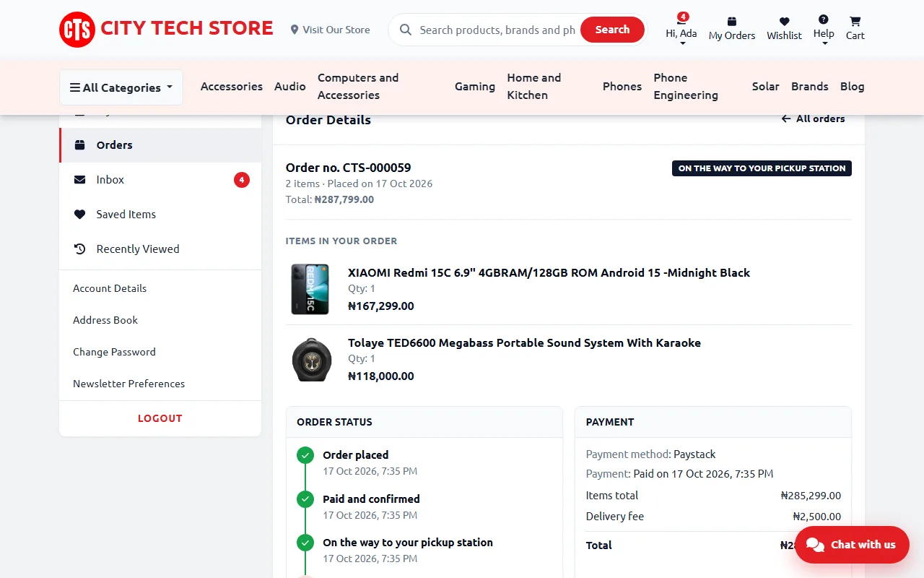Image resolution: width=924 pixels, height=578 pixels.
Task: Open the Brands link
Action: (x=810, y=87)
